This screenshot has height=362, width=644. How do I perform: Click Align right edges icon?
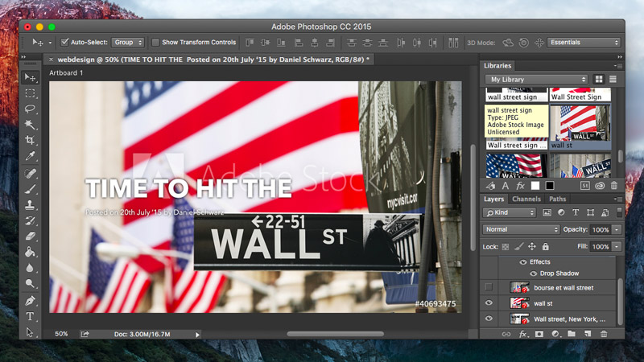click(x=330, y=43)
